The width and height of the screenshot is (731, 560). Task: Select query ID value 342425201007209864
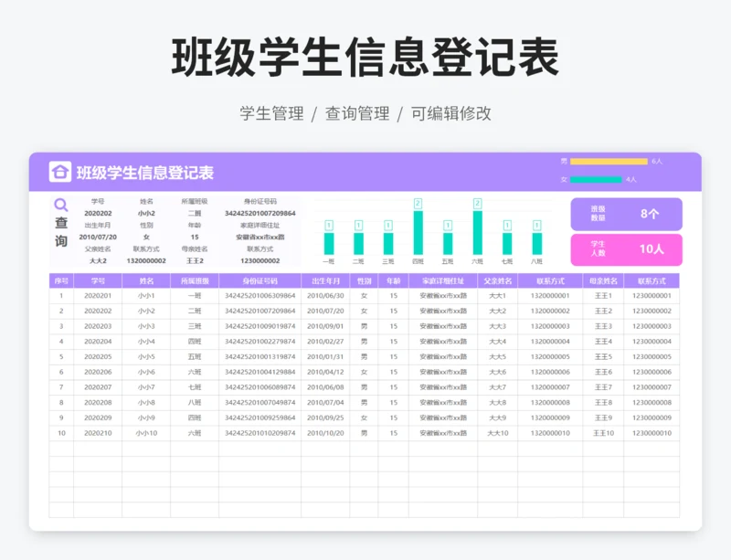pyautogui.click(x=260, y=213)
